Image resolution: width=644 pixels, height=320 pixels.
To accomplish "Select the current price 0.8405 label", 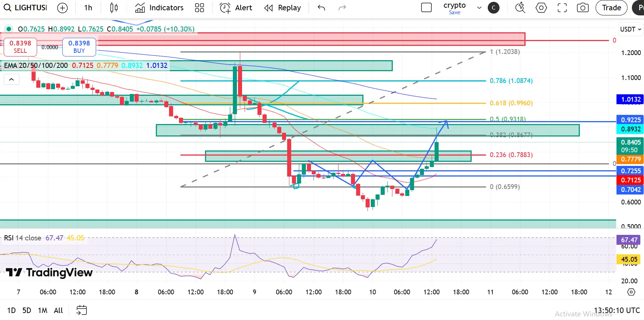I will [630, 146].
